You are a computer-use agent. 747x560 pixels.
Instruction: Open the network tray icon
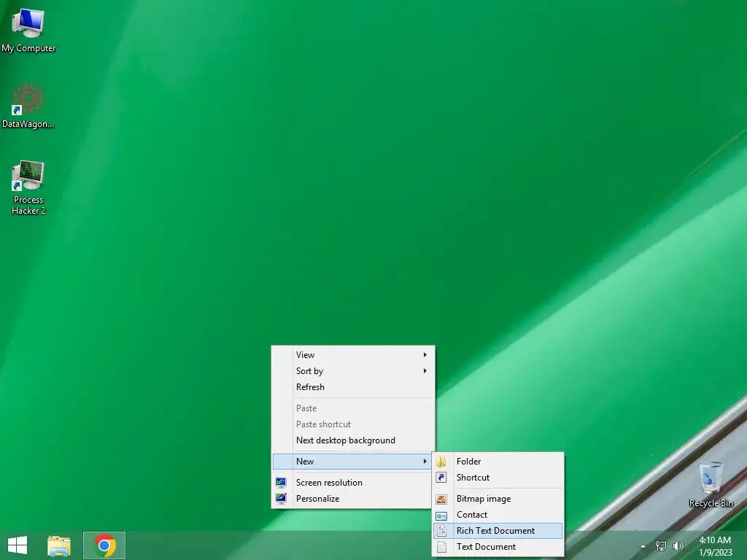tap(661, 546)
